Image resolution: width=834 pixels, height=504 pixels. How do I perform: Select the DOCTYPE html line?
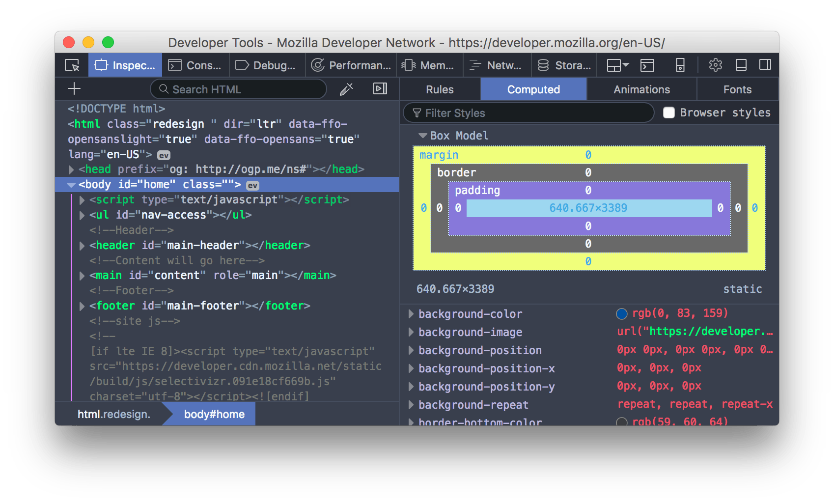point(116,109)
